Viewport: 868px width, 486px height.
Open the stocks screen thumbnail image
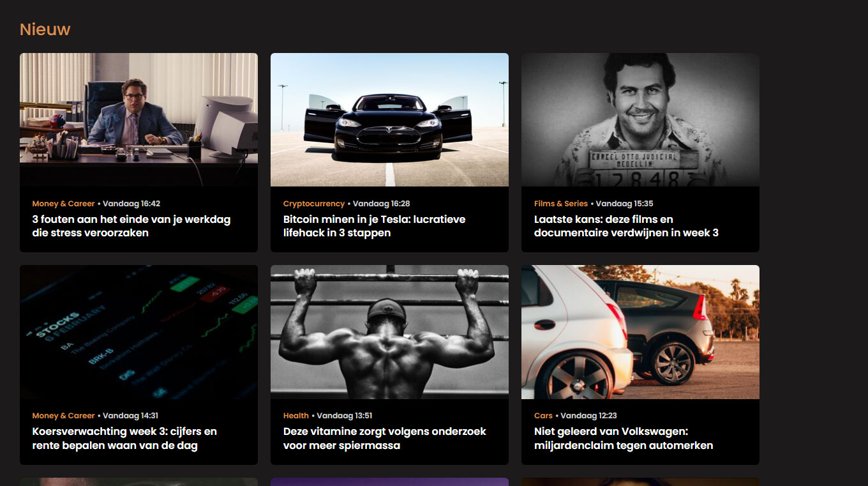[138, 332]
